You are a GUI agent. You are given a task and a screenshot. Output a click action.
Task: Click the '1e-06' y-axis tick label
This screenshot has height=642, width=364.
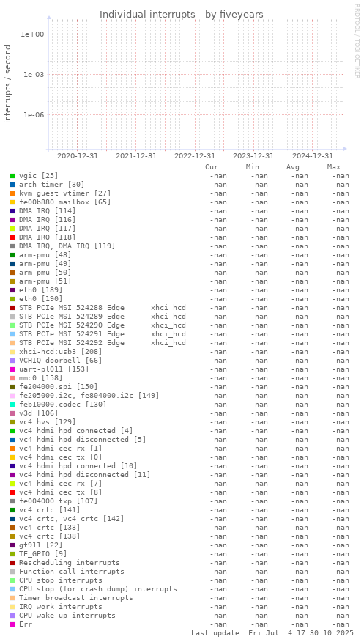click(x=32, y=115)
